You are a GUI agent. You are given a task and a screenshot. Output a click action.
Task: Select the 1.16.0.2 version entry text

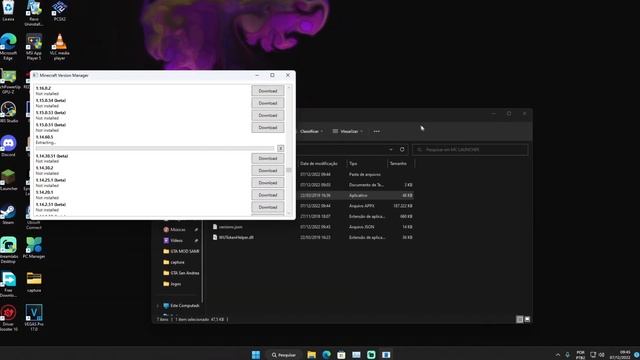(43, 88)
